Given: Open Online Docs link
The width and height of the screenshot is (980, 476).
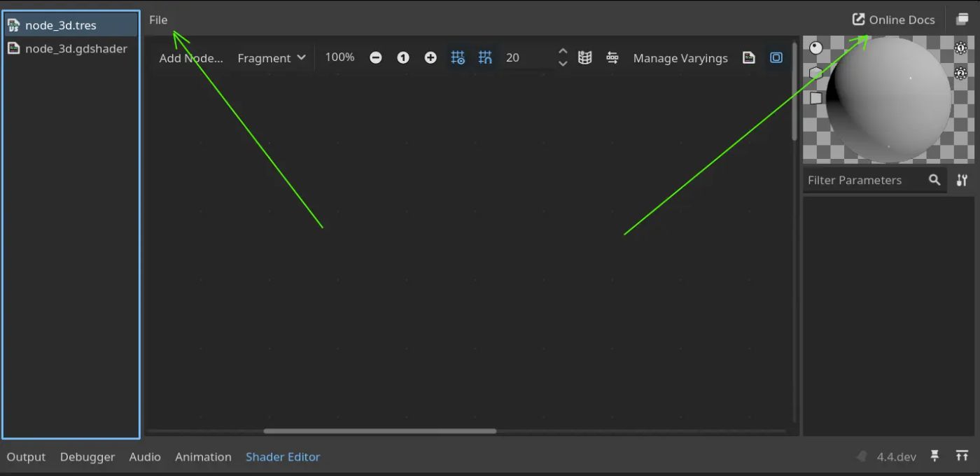Looking at the screenshot, I should click(893, 20).
